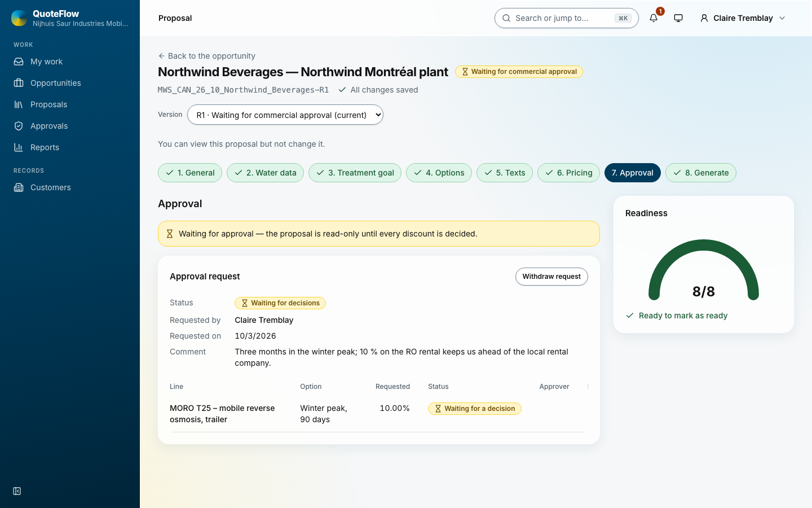Open the Version dropdown
The width and height of the screenshot is (812, 508).
pos(285,115)
